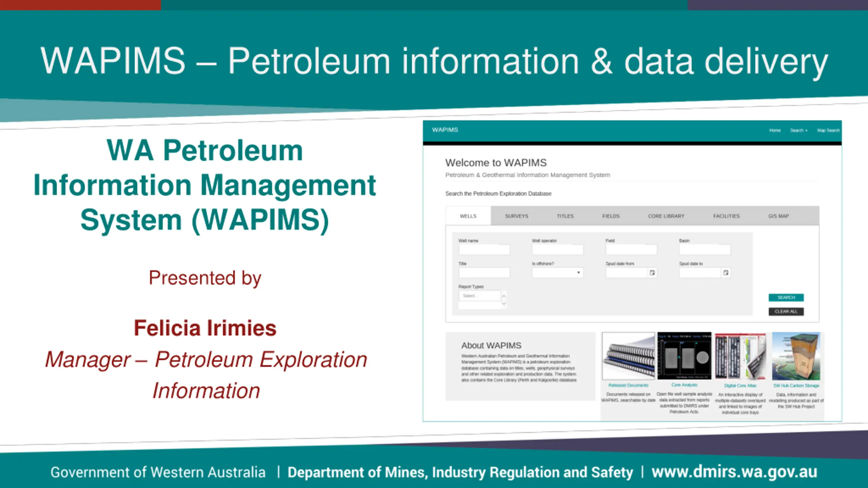The width and height of the screenshot is (868, 488).
Task: Open the Spud date to calendar icon
Action: (726, 273)
